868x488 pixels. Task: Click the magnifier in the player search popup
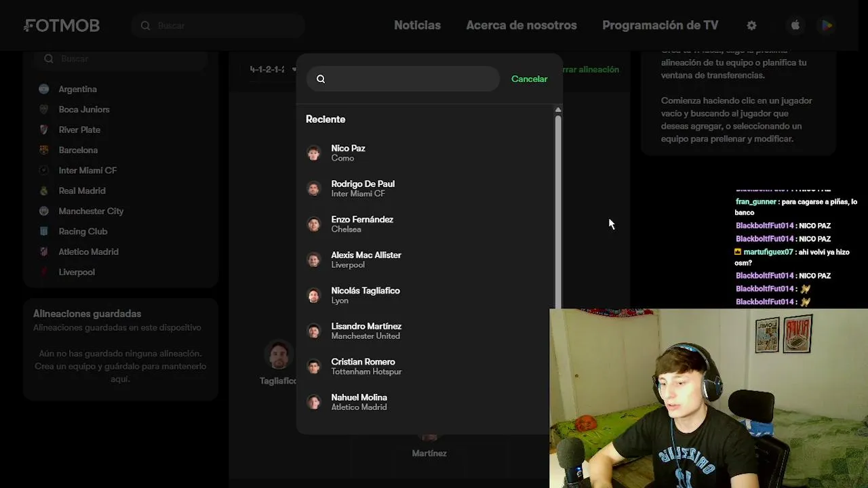321,79
